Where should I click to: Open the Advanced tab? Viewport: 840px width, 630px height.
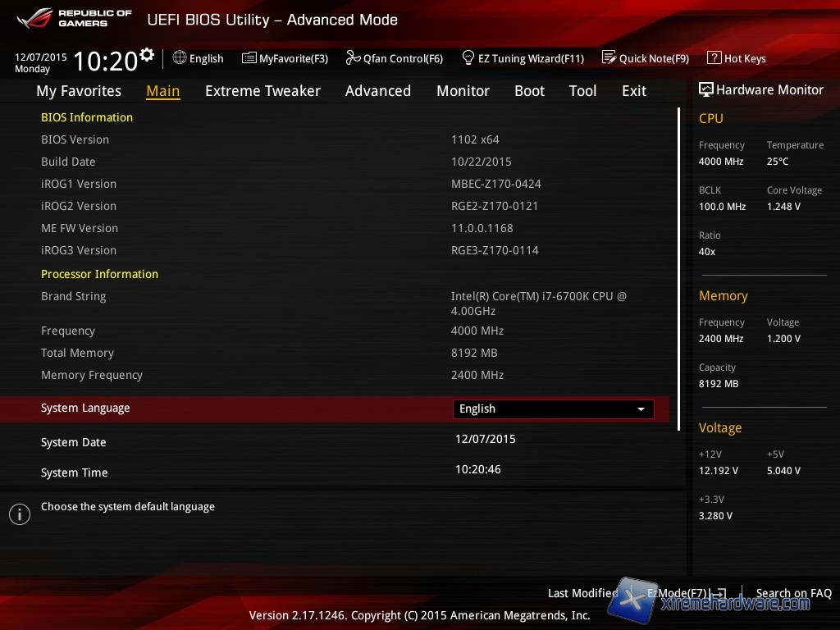377,91
